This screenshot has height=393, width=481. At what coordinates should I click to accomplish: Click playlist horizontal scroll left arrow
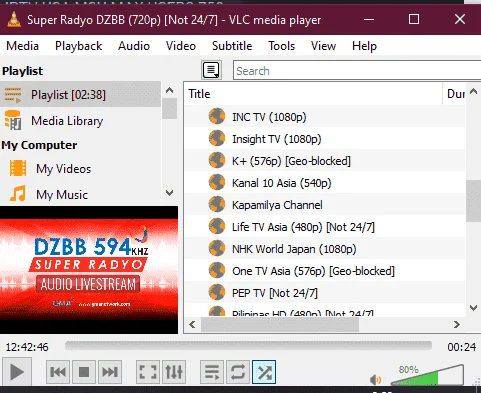click(192, 324)
